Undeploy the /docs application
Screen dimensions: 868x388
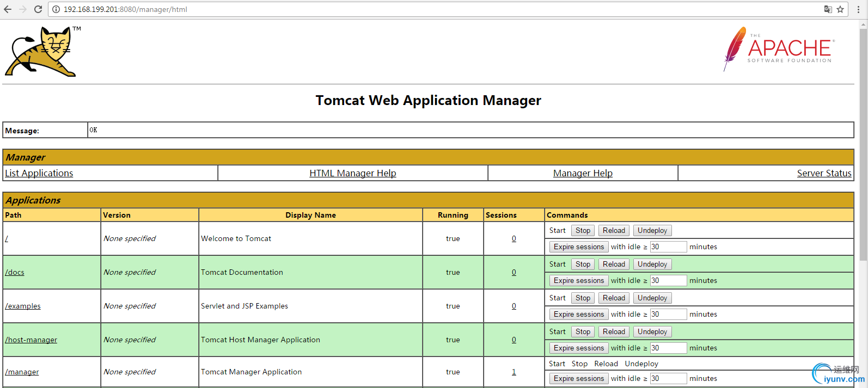652,264
